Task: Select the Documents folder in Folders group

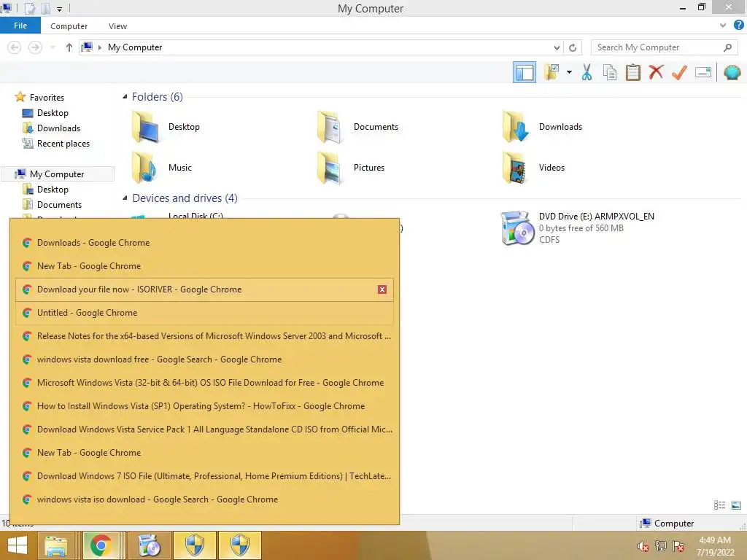Action: click(357, 127)
